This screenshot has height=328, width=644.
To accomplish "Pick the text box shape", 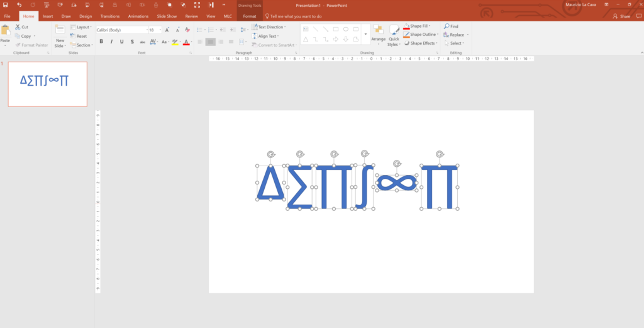I will click(x=306, y=29).
